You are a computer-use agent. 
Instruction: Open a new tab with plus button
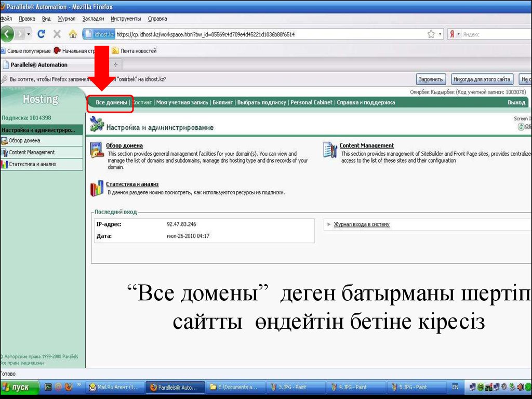(x=115, y=65)
